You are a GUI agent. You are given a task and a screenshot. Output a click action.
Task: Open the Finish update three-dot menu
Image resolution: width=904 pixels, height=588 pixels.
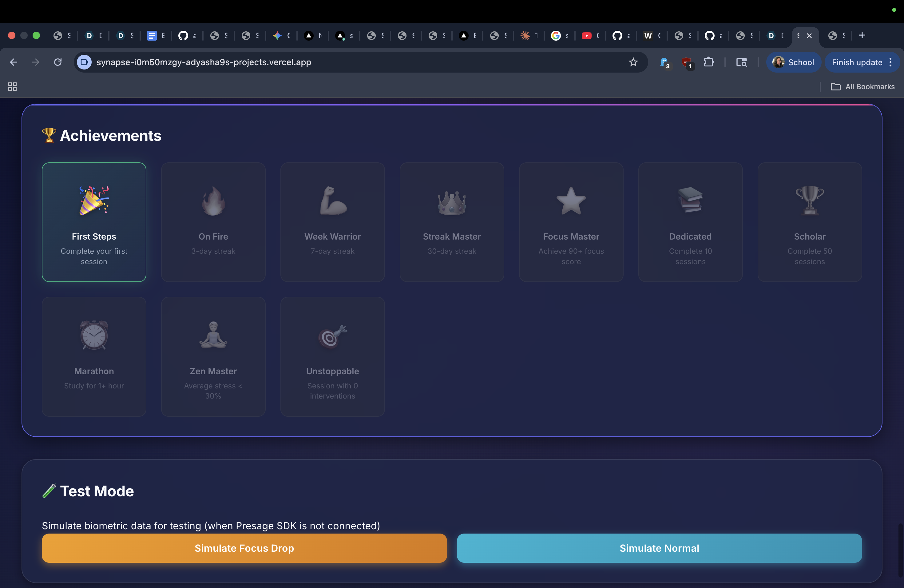pos(890,62)
